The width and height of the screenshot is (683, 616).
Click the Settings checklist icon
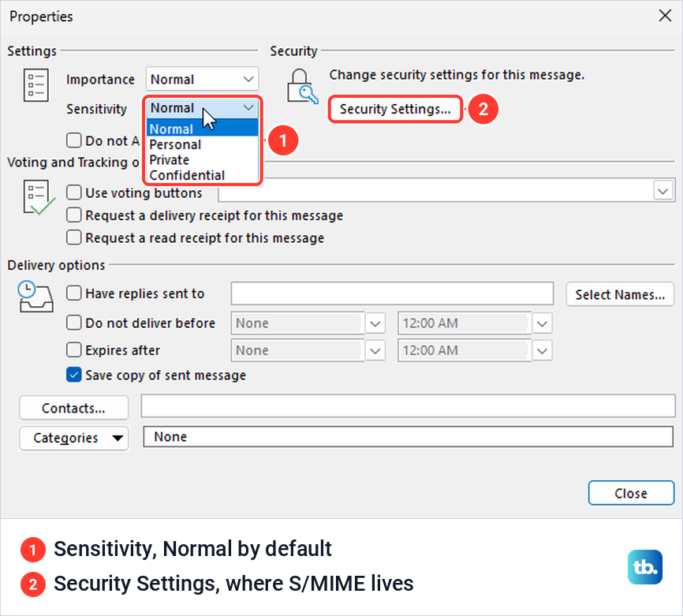click(x=35, y=85)
